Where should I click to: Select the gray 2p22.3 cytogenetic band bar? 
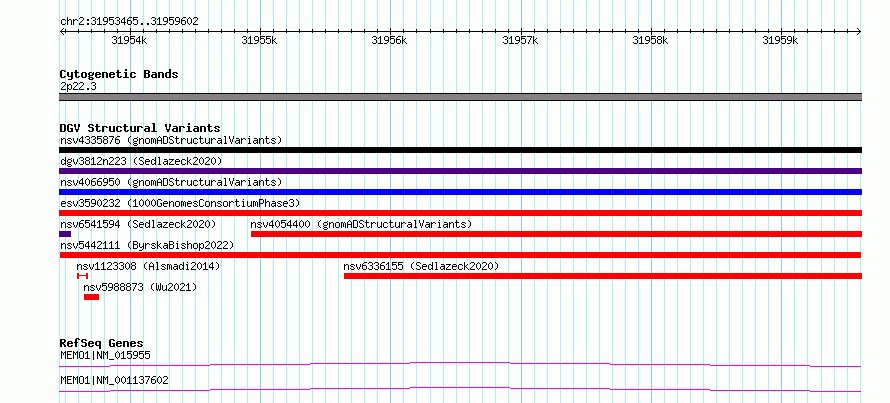(x=460, y=97)
